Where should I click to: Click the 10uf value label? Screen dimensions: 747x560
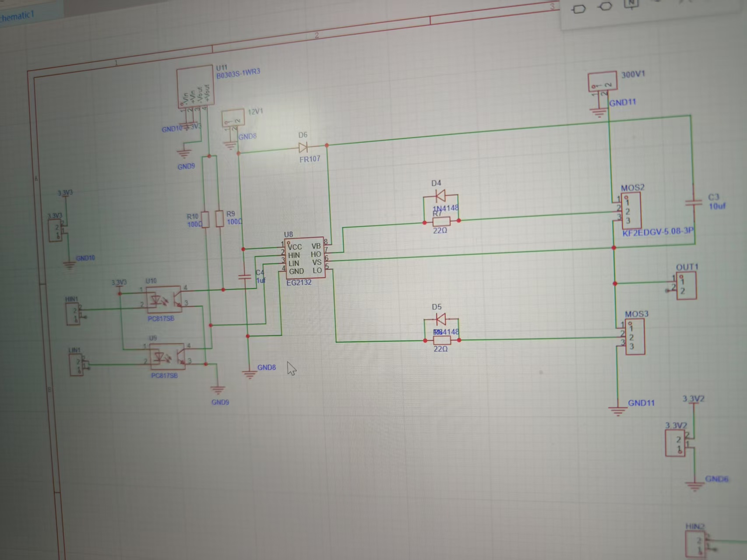pyautogui.click(x=717, y=206)
